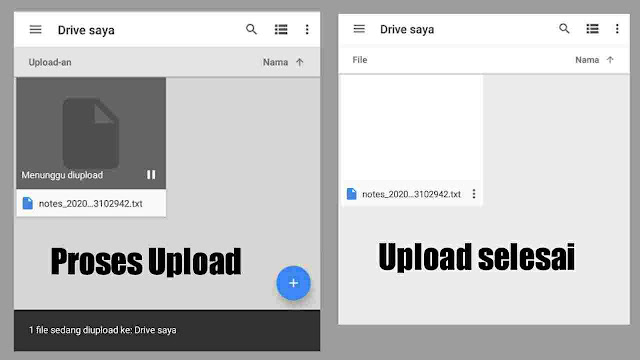640x360 pixels.
Task: Click blue document icon in left panel
Action: pyautogui.click(x=28, y=203)
